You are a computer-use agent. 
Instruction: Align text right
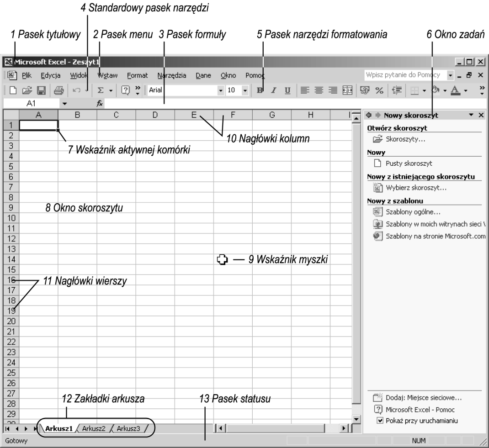333,90
